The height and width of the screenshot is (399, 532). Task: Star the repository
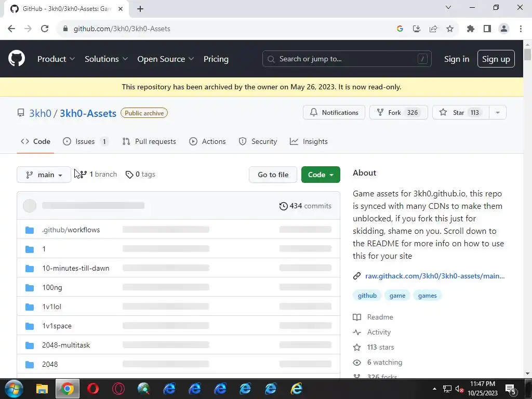tap(461, 112)
